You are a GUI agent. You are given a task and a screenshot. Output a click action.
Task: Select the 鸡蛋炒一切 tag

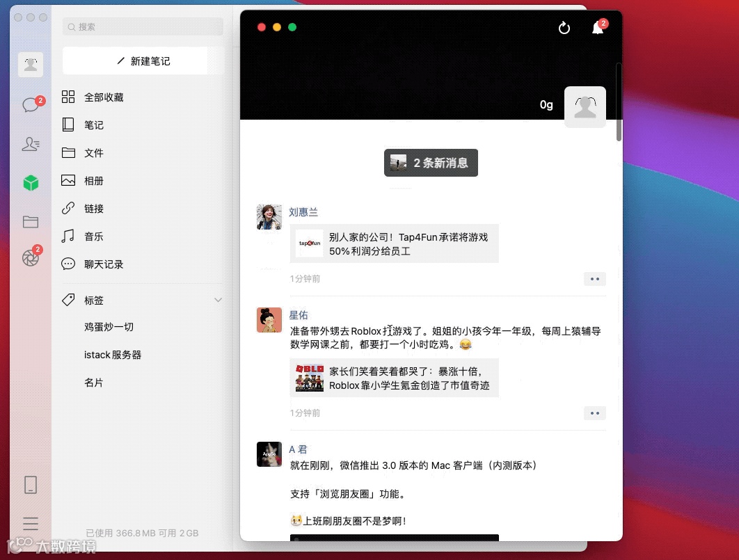(x=109, y=327)
